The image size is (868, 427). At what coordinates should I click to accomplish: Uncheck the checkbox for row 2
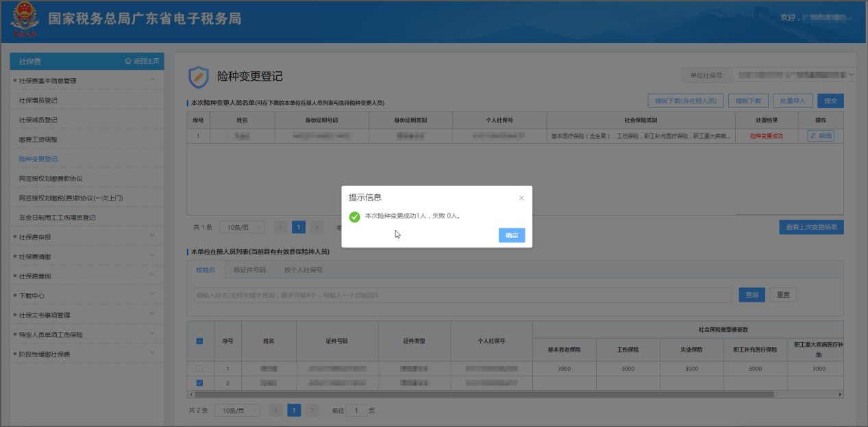200,383
